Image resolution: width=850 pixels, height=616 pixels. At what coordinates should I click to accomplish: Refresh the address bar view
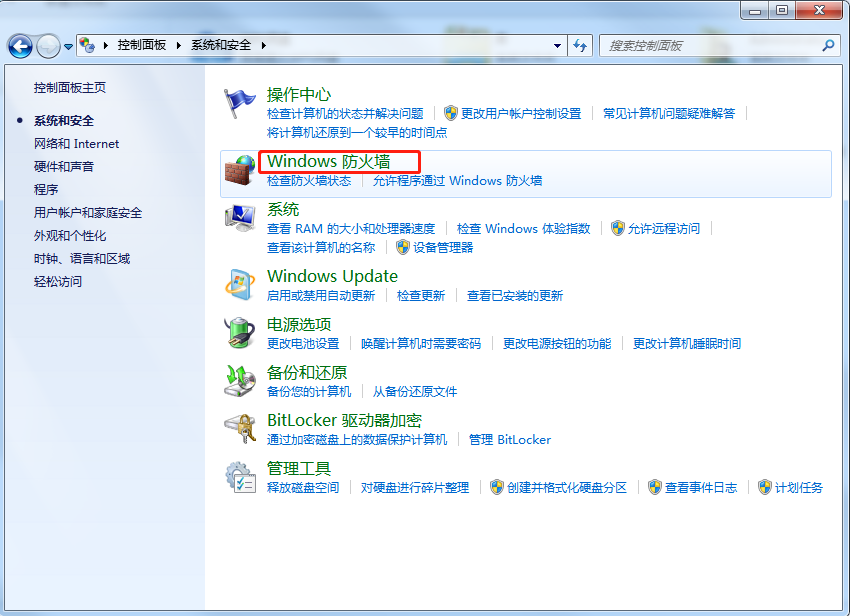[580, 46]
